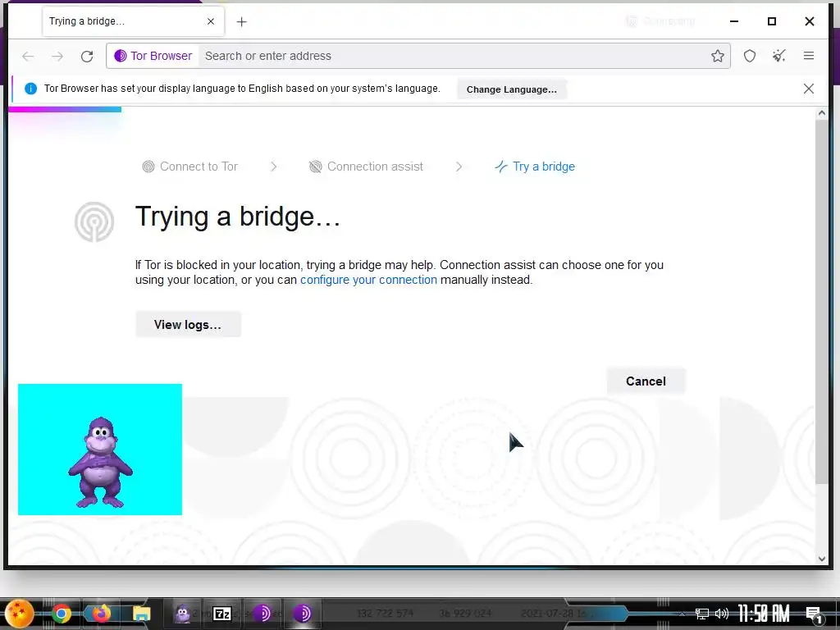Close the Tor Browser window
The width and height of the screenshot is (840, 630).
pyautogui.click(x=810, y=21)
